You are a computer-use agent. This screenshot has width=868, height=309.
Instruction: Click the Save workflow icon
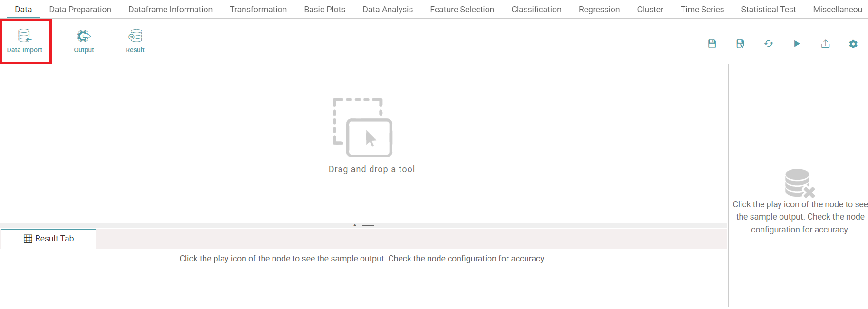[712, 44]
